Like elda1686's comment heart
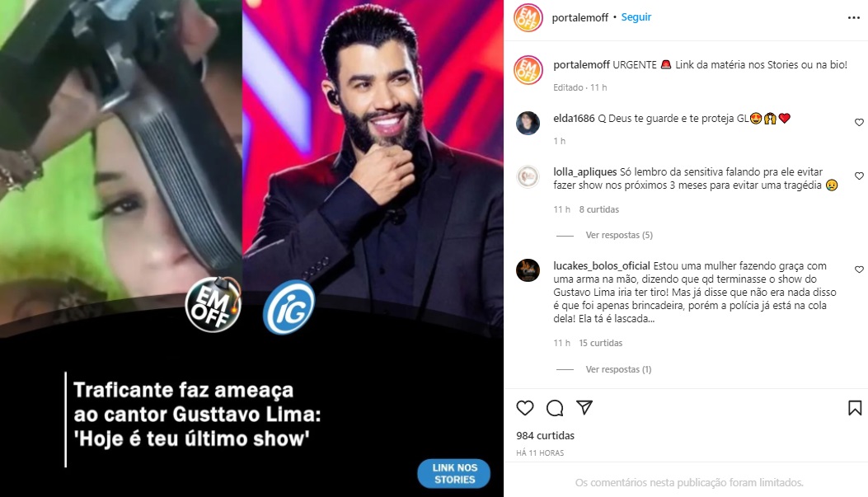The height and width of the screenshot is (497, 868). [x=859, y=122]
